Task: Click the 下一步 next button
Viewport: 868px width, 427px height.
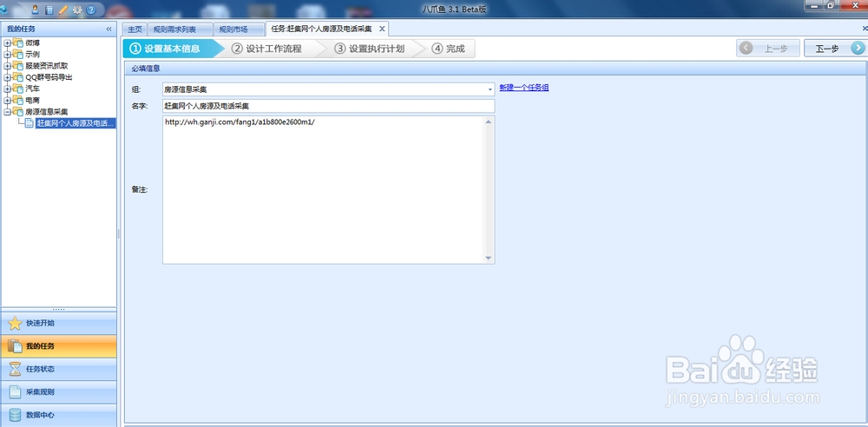Action: (x=836, y=49)
